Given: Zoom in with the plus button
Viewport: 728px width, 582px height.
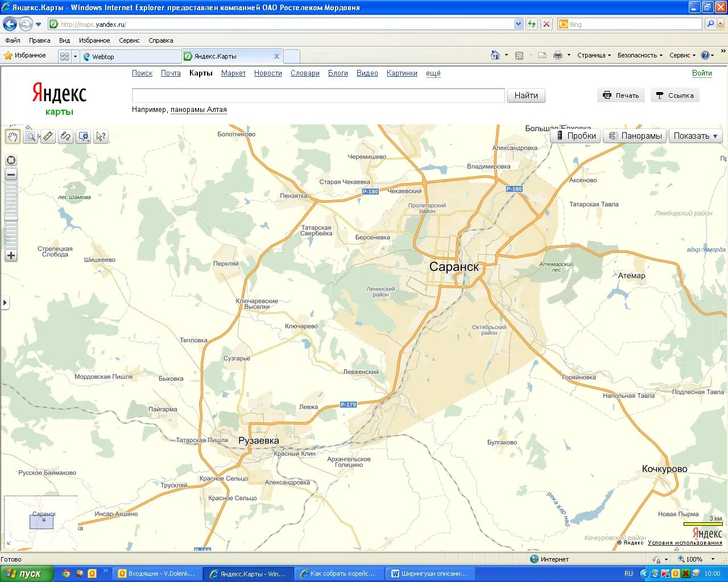Looking at the screenshot, I should (11, 256).
